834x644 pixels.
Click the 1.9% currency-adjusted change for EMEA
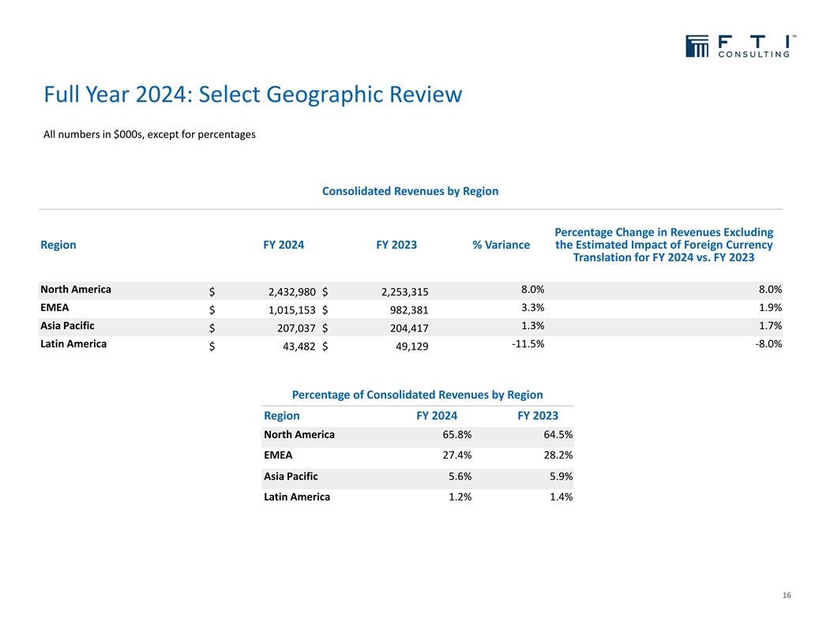click(771, 308)
